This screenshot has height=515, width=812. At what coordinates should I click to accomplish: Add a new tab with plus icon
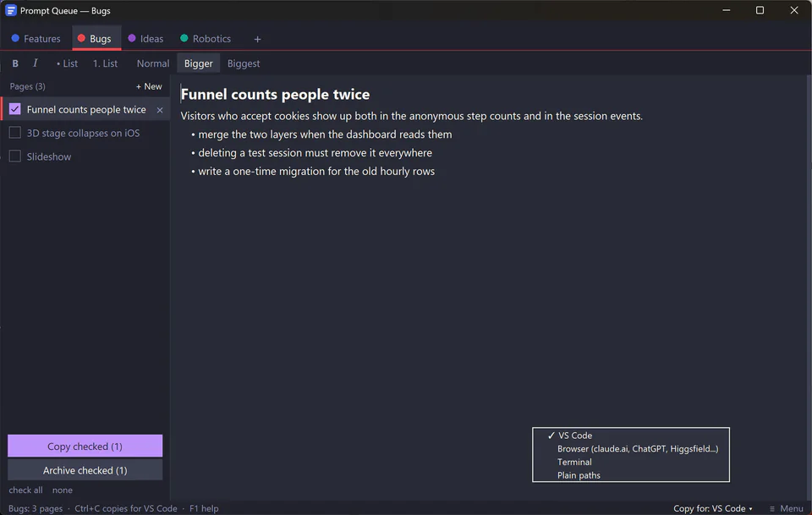coord(257,39)
